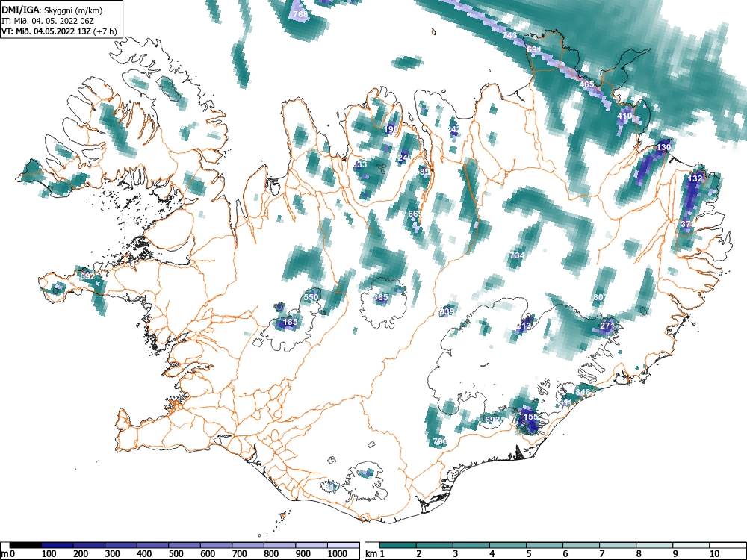Click the 'DMI/IGA: Skyggni (m/km)' title

[52, 10]
